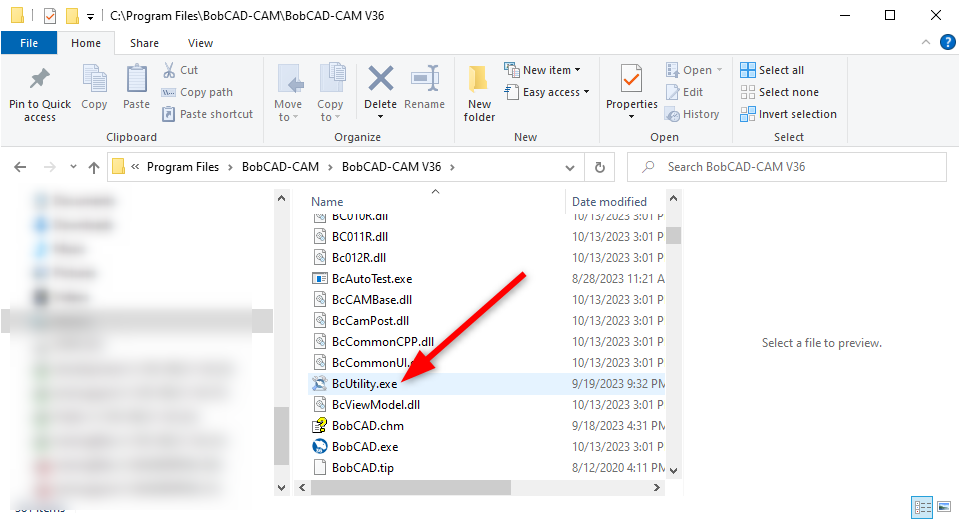Go up one folder level

point(94,167)
